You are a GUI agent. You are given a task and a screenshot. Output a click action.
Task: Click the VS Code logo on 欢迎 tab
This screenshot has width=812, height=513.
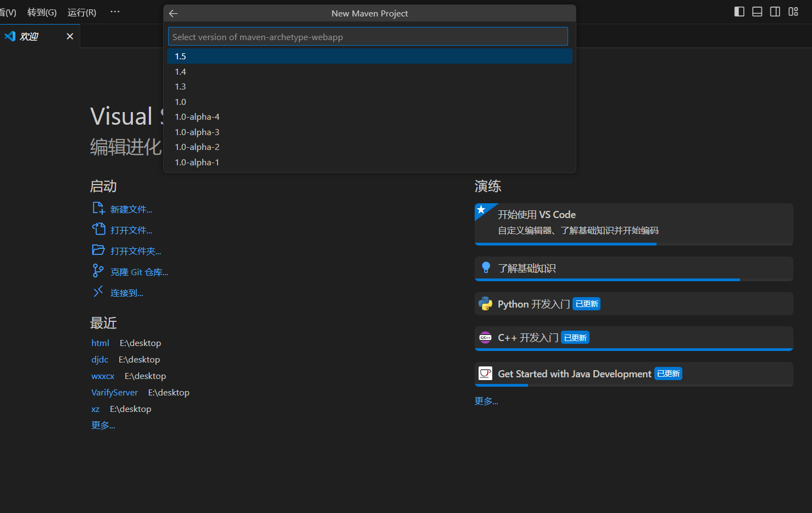pos(10,36)
